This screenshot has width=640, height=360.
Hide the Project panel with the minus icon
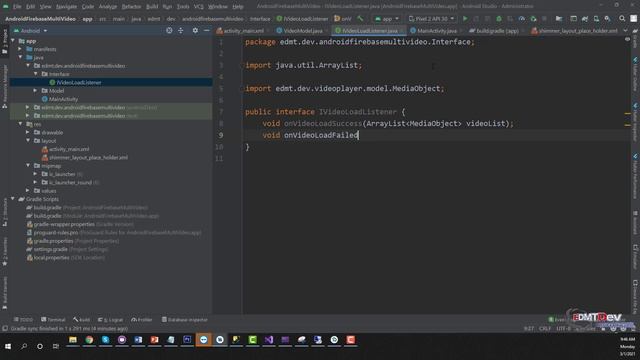point(207,31)
